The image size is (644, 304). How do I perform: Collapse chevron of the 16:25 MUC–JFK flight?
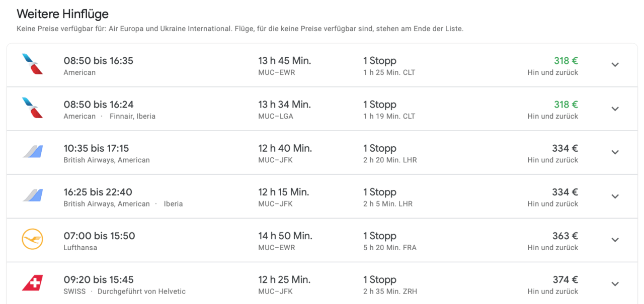[615, 196]
